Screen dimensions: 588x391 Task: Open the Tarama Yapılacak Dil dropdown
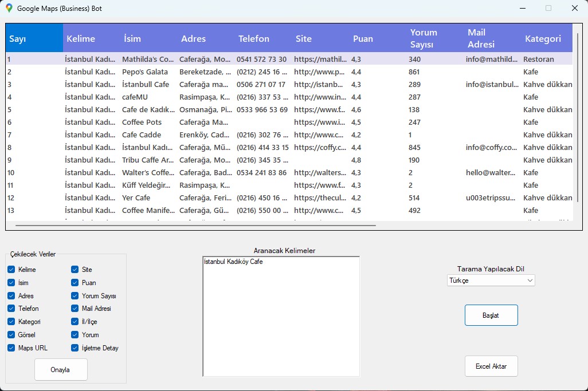click(491, 281)
